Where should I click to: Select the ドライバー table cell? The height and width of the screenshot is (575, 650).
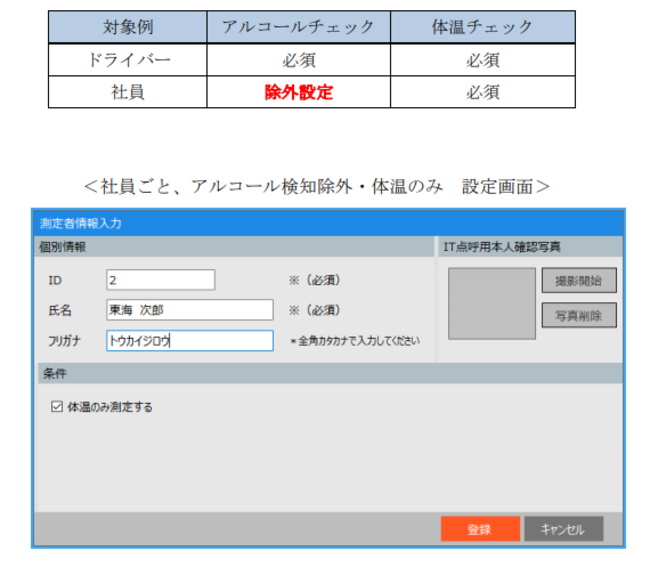click(x=127, y=60)
